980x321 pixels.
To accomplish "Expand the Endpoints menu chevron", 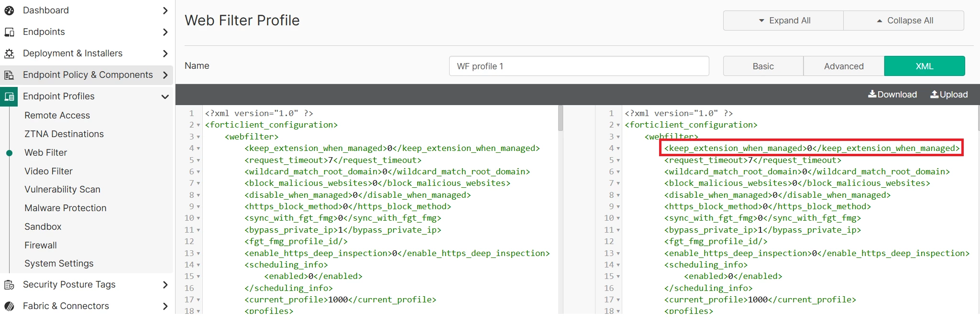I will (x=165, y=32).
